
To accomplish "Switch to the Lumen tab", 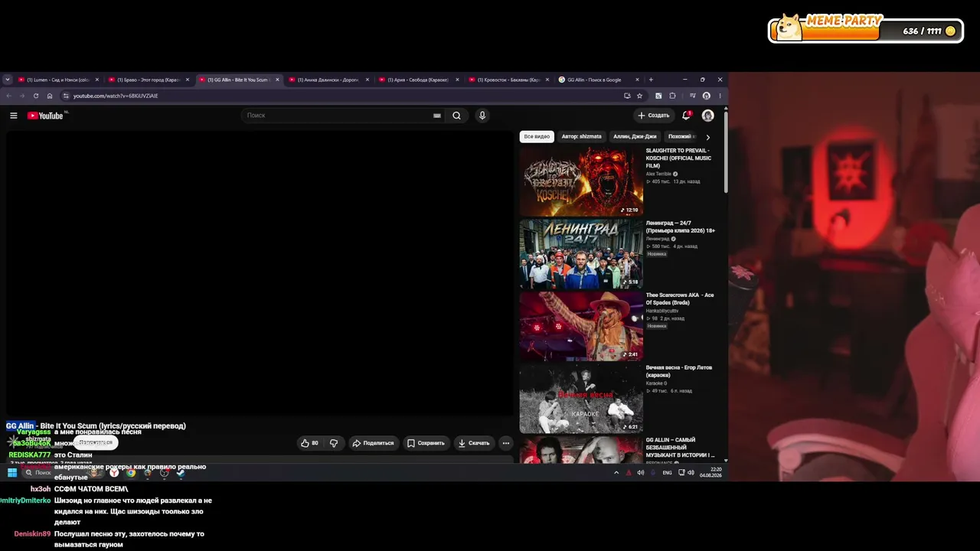I will [59, 80].
